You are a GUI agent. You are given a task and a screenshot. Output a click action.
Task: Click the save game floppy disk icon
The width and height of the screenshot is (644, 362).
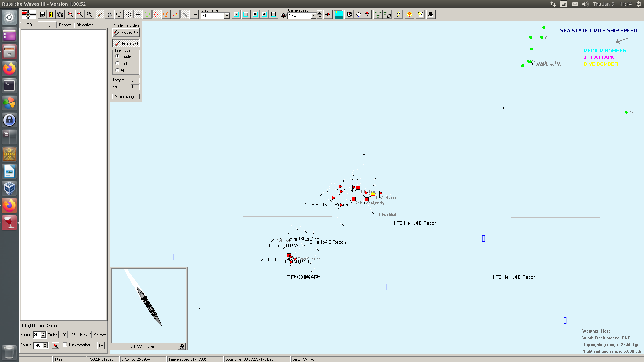pos(42,14)
